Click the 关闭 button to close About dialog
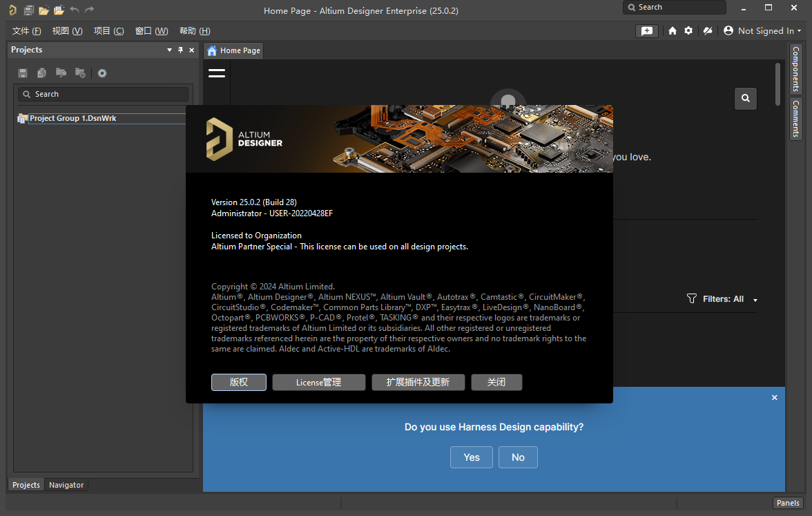812x516 pixels. tap(496, 383)
